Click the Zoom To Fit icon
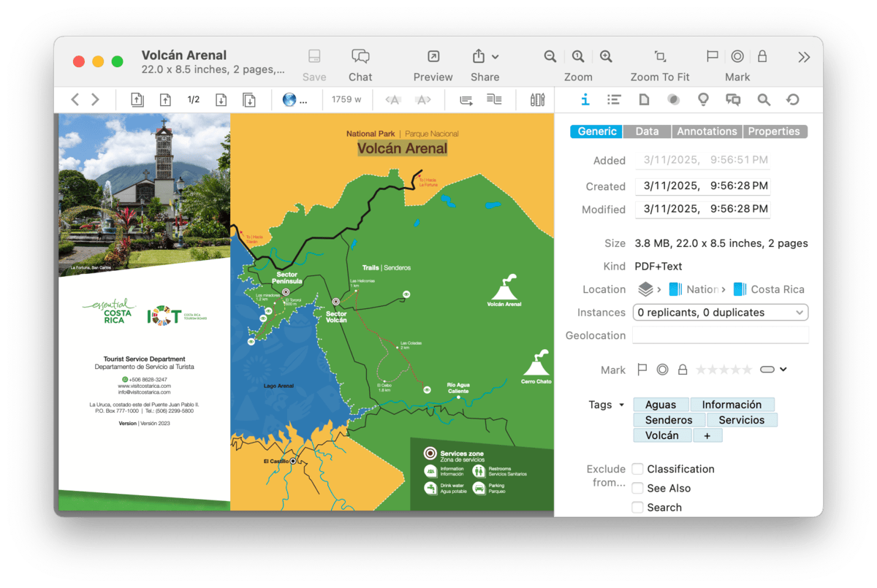Image resolution: width=877 pixels, height=588 pixels. tap(660, 57)
